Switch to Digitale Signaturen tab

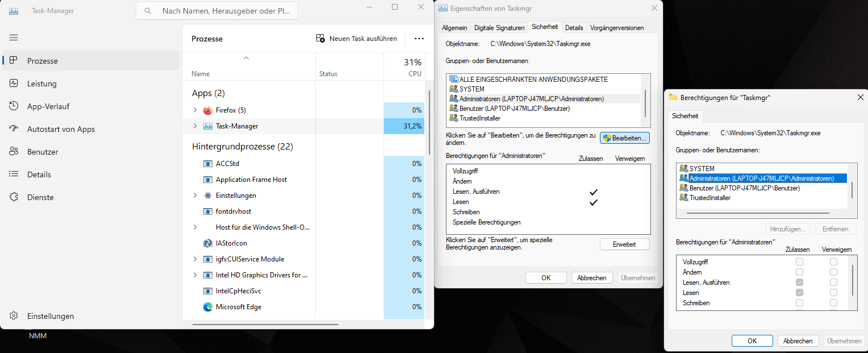(499, 27)
